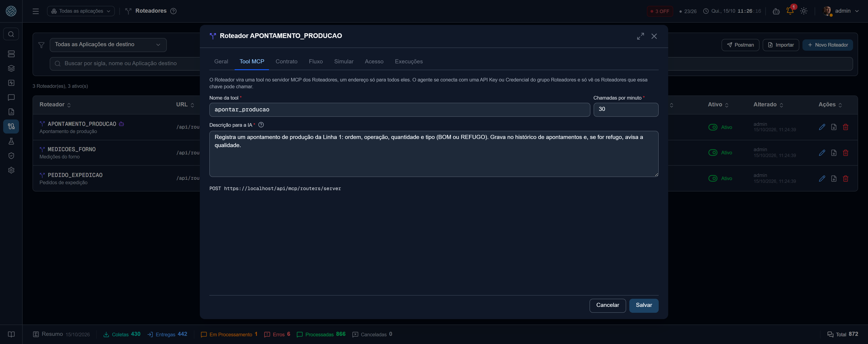Edit the MEDICOES_FORNO router with pencil
The width and height of the screenshot is (868, 344).
(x=822, y=153)
